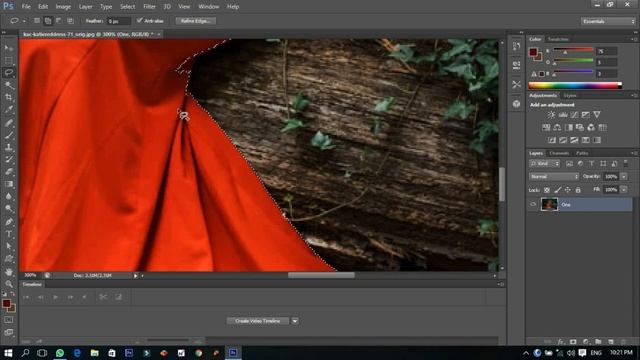Select the Magic Wand tool

tap(9, 85)
